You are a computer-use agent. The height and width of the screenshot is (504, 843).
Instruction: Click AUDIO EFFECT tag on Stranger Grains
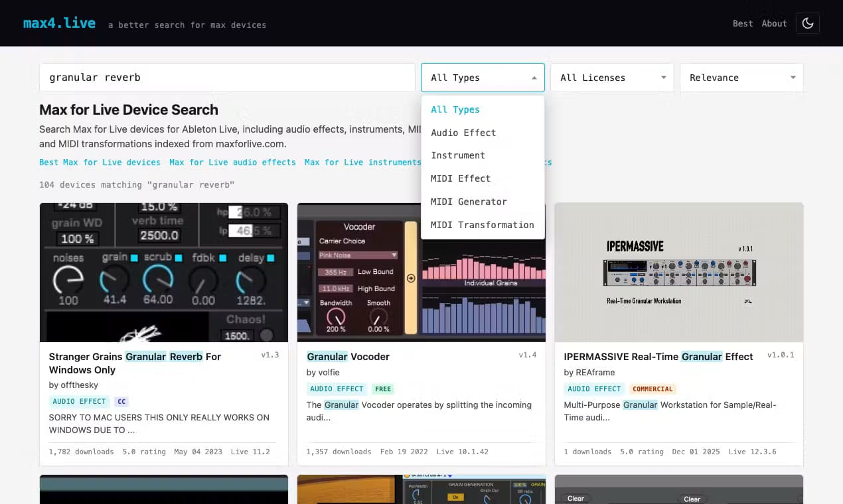(79, 401)
